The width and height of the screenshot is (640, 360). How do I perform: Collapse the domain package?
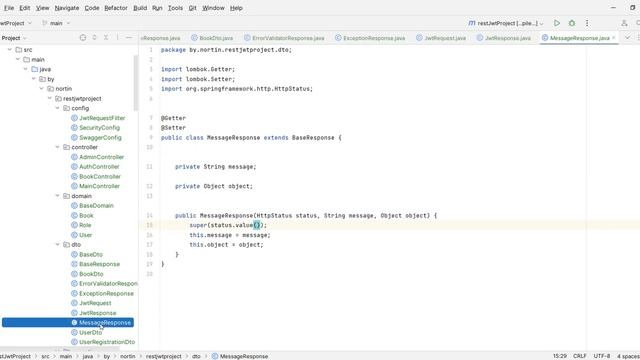click(58, 196)
